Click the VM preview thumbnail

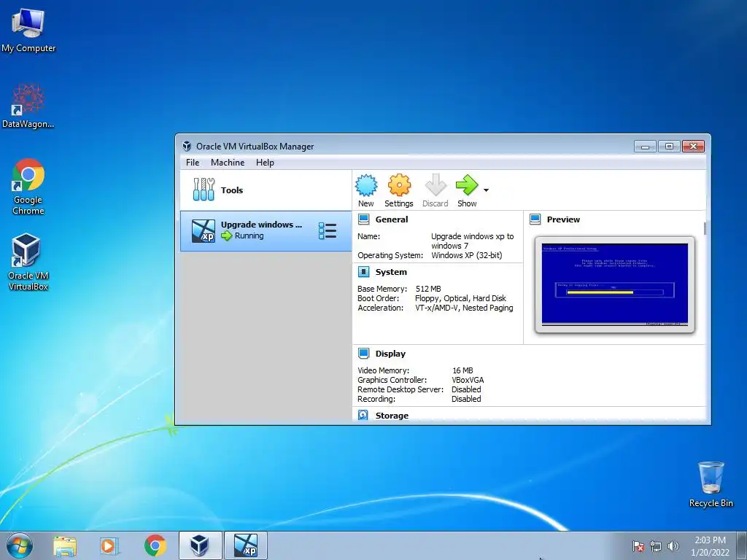[614, 284]
